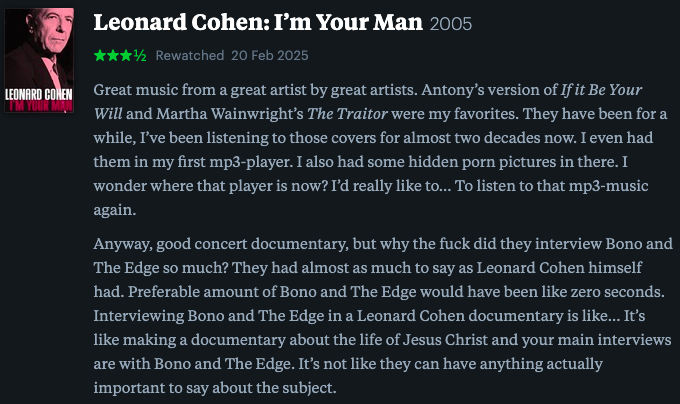Click the second green rating star
Image resolution: width=680 pixels, height=404 pixels.
click(x=113, y=55)
